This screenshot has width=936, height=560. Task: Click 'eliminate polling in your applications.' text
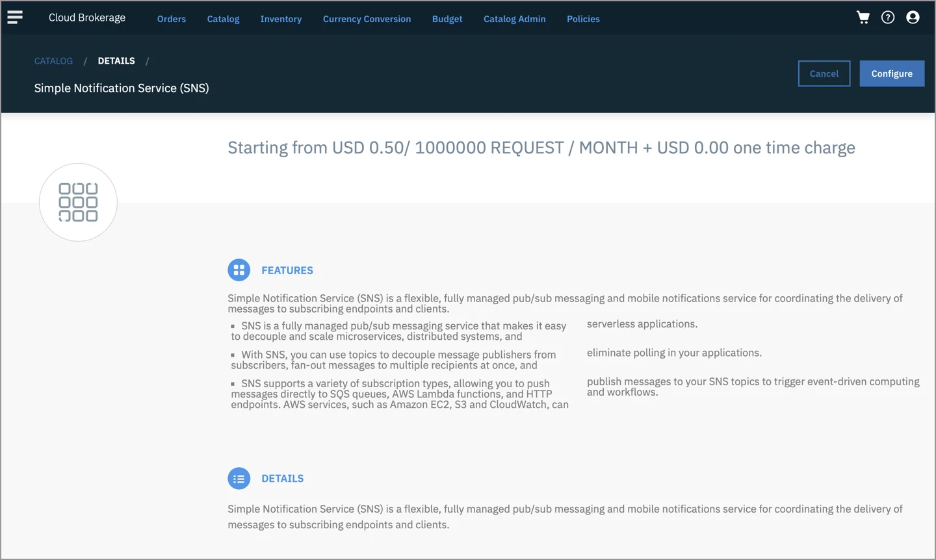point(674,353)
